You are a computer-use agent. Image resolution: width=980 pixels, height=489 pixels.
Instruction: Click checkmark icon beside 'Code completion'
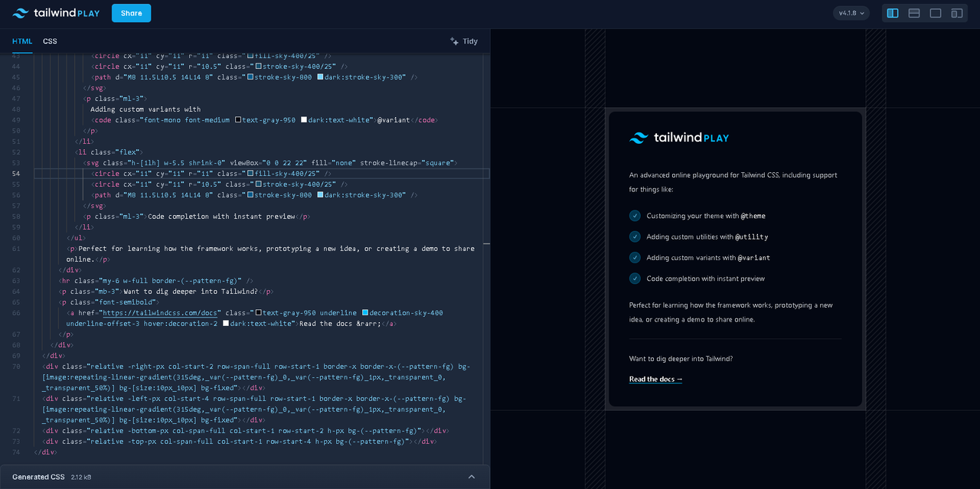[635, 279]
